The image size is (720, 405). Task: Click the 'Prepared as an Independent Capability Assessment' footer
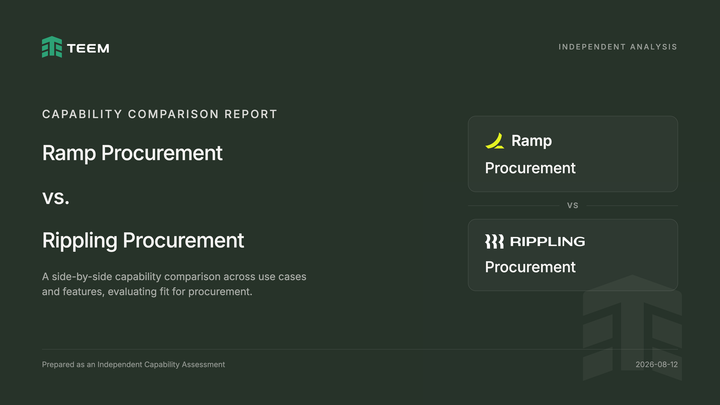tap(133, 365)
